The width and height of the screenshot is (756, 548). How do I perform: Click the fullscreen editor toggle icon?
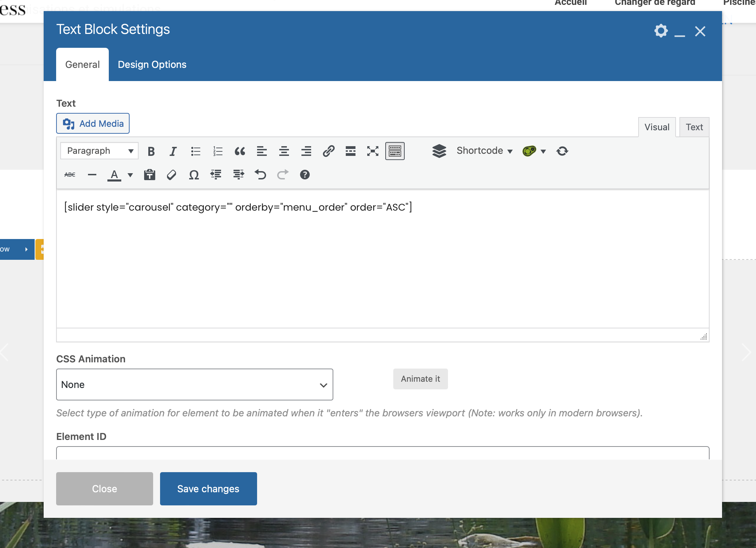(372, 151)
